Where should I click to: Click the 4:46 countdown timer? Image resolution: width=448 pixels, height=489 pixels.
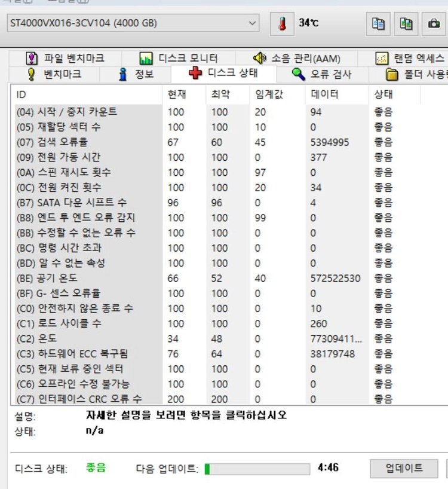(x=329, y=467)
